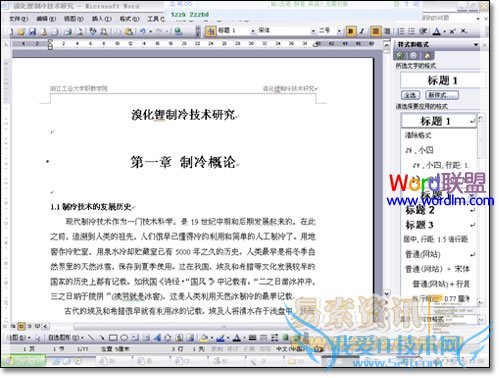Open the Undo history dropdown arrow

coord(150,32)
